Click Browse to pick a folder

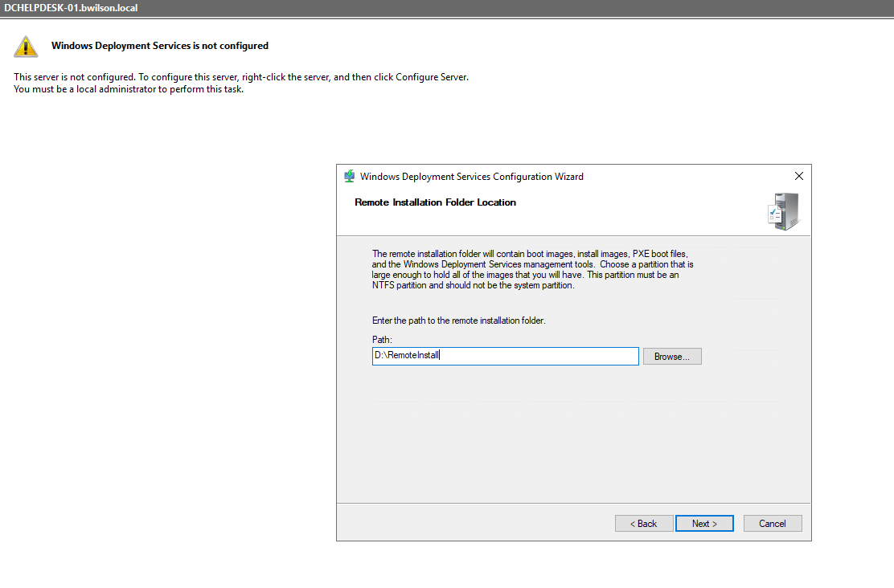[x=672, y=356]
